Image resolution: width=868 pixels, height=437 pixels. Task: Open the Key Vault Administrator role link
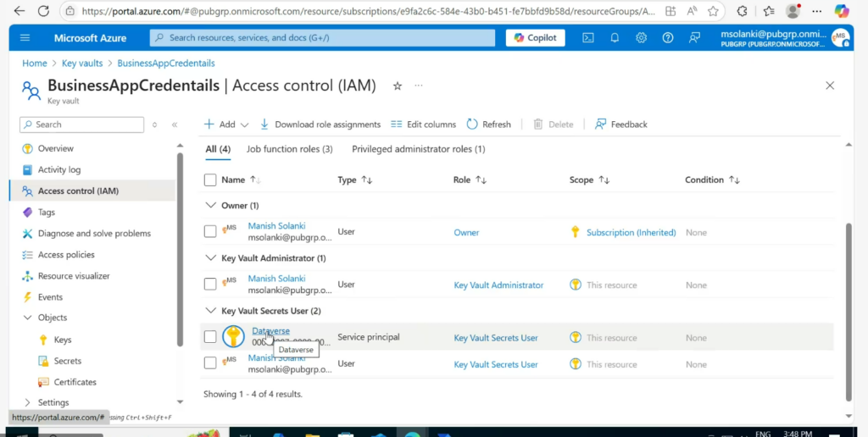tap(498, 285)
